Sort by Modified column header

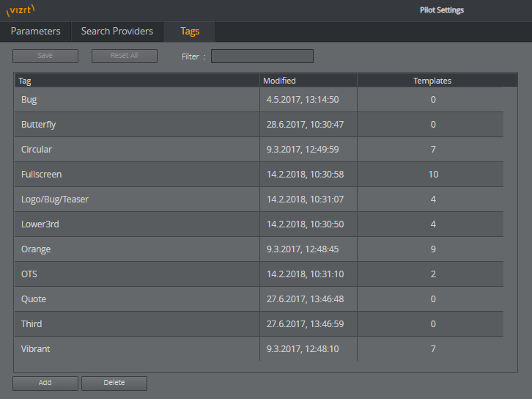coord(308,81)
